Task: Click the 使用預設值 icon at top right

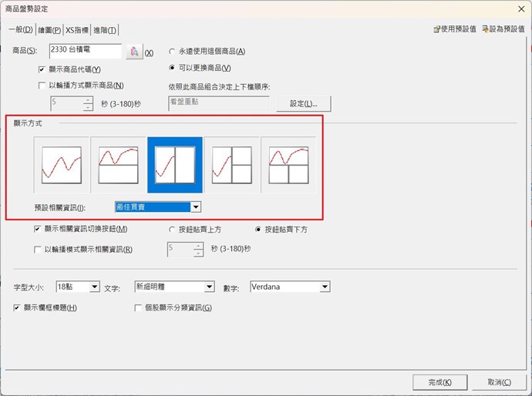Action: point(438,29)
